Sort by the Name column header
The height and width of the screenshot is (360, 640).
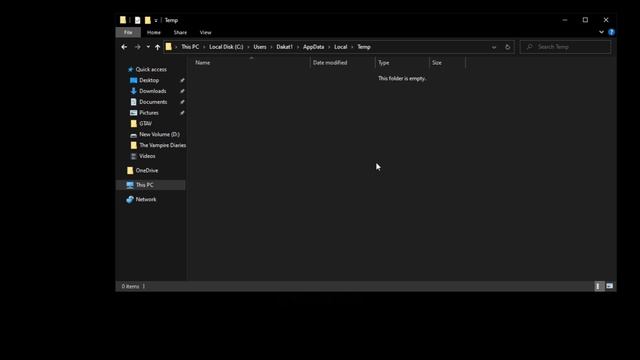coord(251,62)
